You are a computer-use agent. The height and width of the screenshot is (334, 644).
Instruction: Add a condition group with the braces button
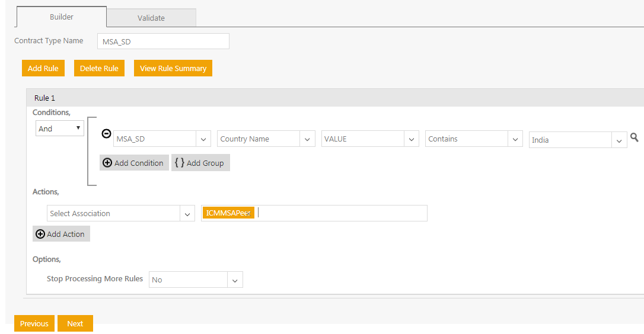200,163
